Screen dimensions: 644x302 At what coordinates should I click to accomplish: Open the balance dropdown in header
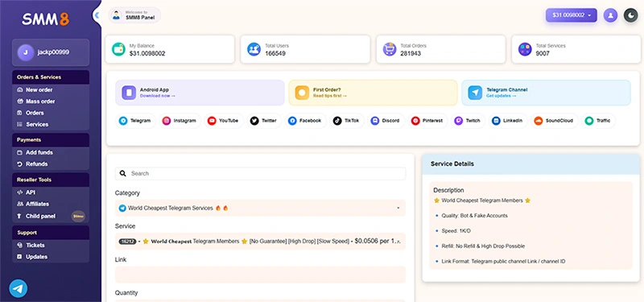[571, 15]
